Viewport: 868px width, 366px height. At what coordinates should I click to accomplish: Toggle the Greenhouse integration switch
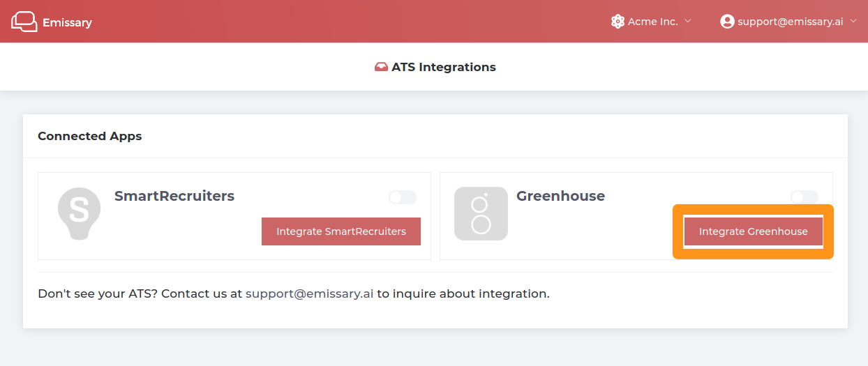[805, 197]
